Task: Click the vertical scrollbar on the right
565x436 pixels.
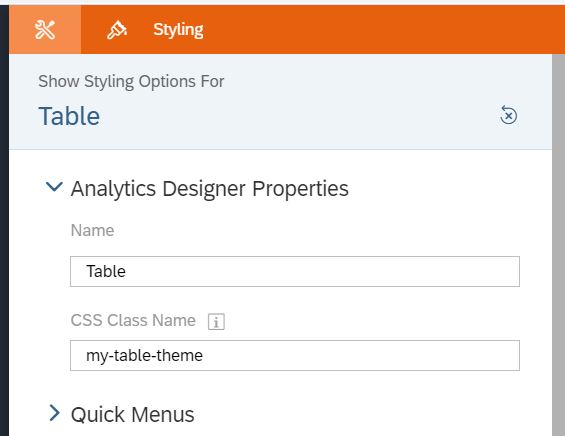Action: pos(558,245)
